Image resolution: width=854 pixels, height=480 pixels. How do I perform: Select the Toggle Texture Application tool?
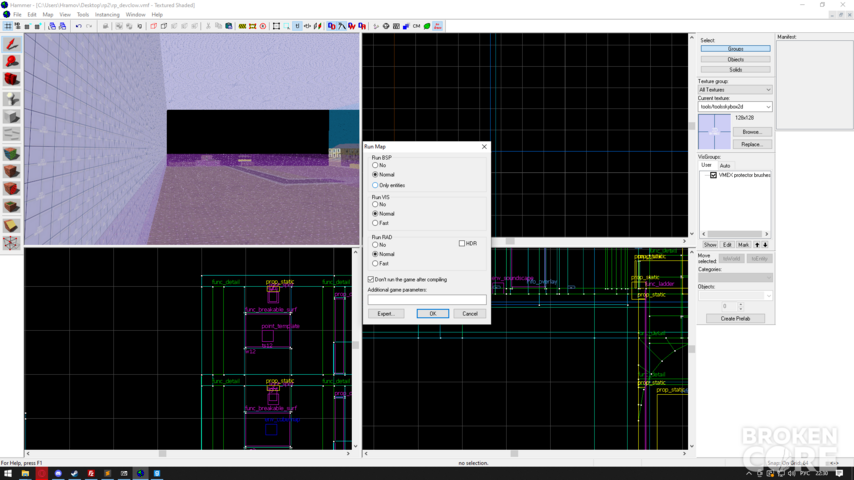[11, 154]
